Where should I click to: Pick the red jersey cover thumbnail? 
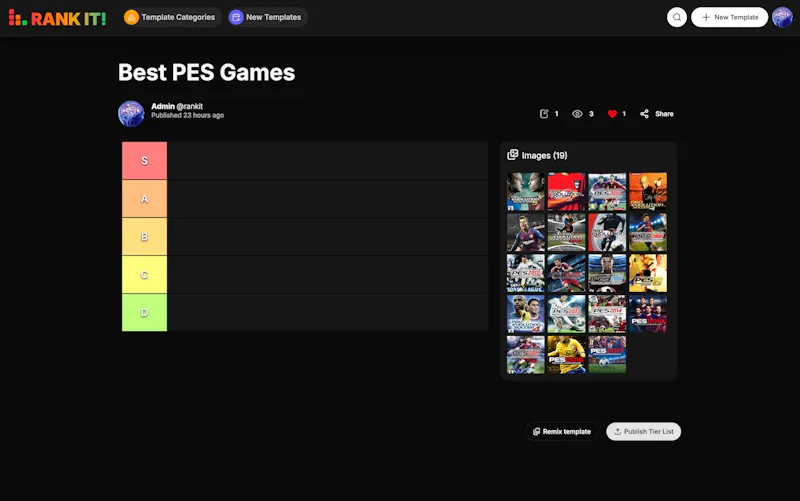[566, 191]
